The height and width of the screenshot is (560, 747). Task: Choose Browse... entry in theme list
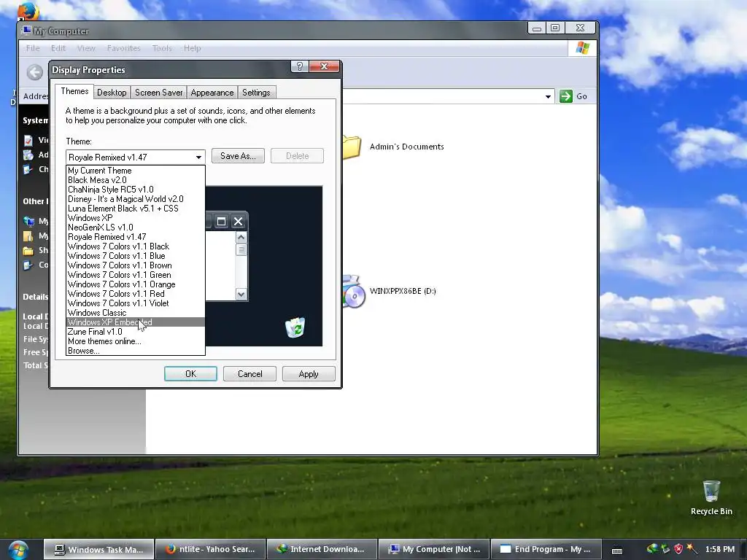click(x=136, y=351)
